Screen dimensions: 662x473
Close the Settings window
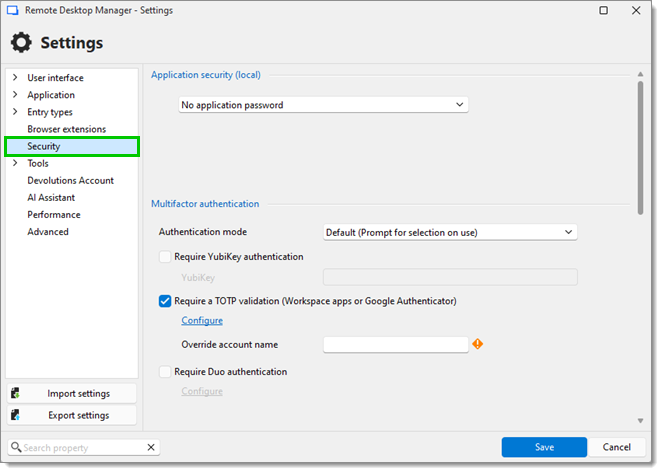click(636, 11)
